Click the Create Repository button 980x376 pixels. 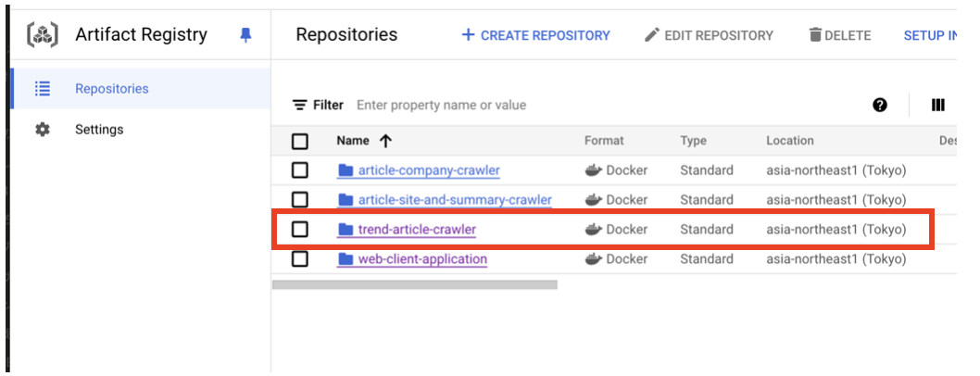pyautogui.click(x=535, y=35)
